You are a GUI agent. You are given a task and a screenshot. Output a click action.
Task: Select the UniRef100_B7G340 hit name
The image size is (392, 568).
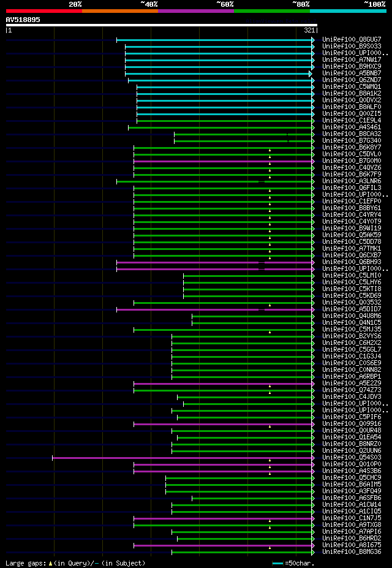pyautogui.click(x=352, y=141)
